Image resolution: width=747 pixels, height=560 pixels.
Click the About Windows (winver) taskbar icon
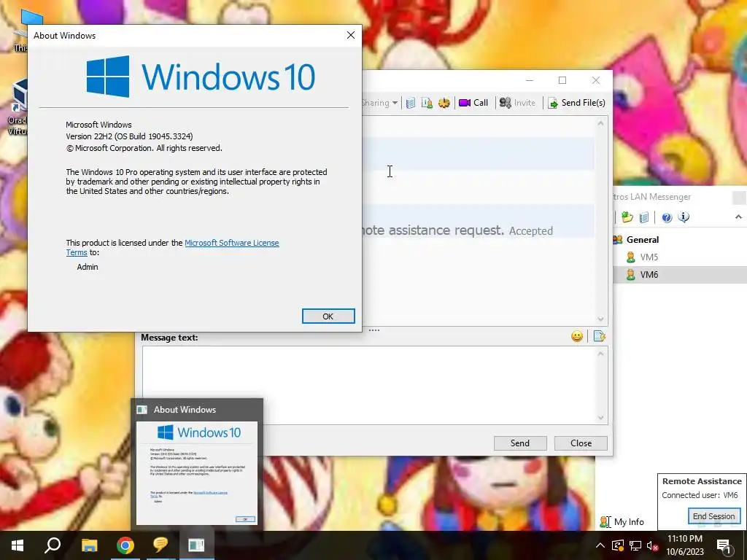tap(196, 545)
